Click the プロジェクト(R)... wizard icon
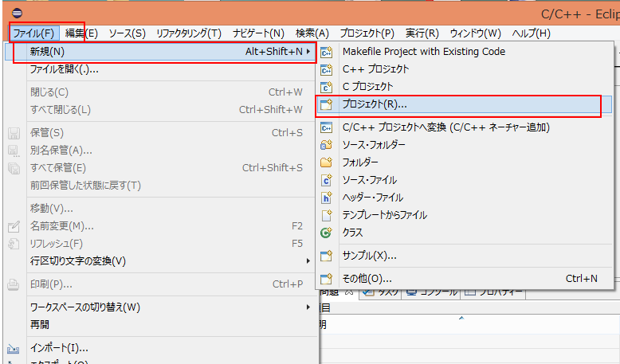This screenshot has width=620, height=364. tap(326, 104)
